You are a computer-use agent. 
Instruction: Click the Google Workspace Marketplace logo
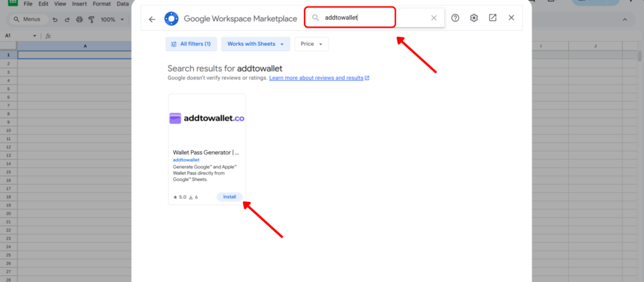point(171,19)
